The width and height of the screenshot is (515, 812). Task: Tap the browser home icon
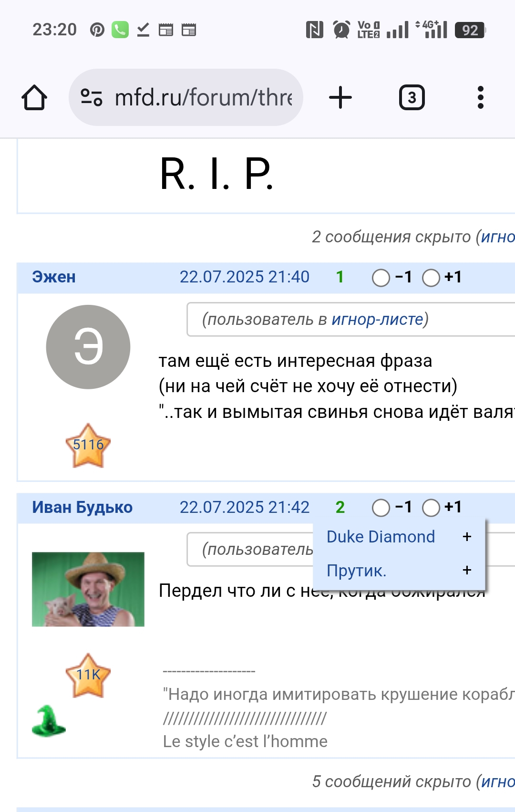pyautogui.click(x=34, y=98)
